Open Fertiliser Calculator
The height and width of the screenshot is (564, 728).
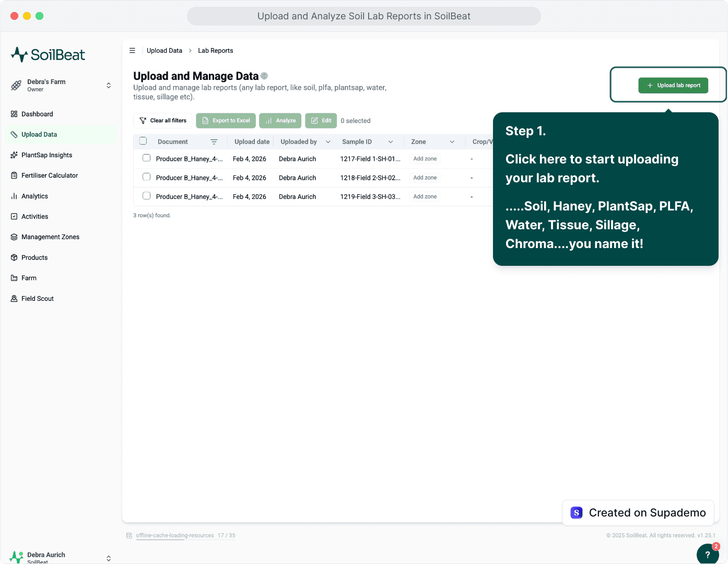coord(61,175)
